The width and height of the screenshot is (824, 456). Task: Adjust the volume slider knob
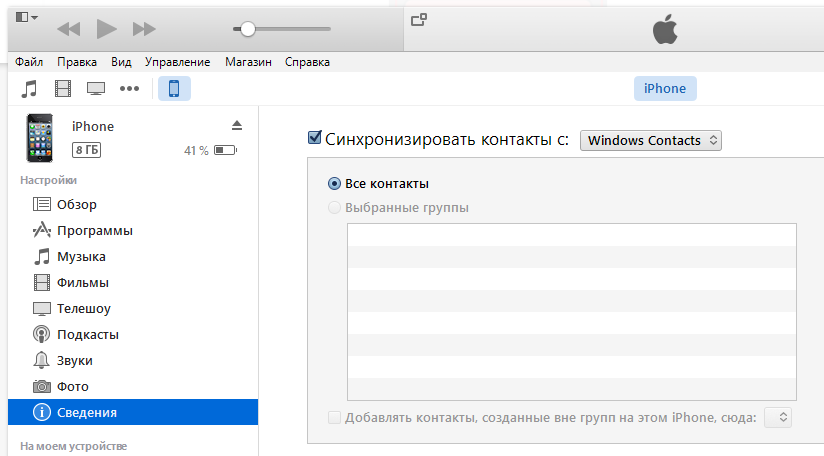(x=248, y=28)
